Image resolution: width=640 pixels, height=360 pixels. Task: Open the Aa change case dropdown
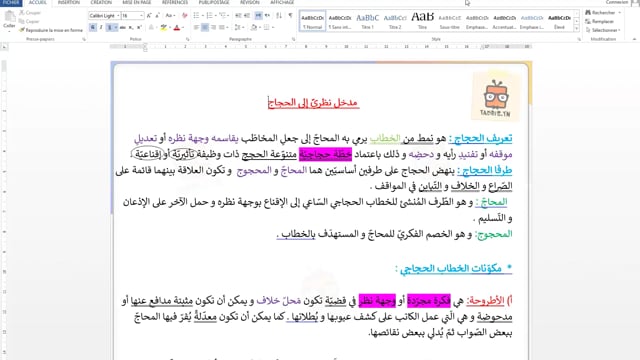click(170, 16)
